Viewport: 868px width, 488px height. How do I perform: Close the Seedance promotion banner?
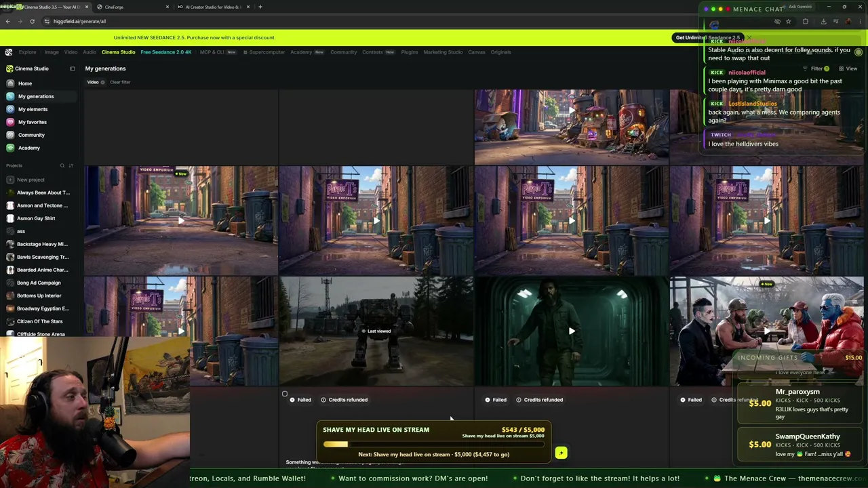tap(749, 37)
